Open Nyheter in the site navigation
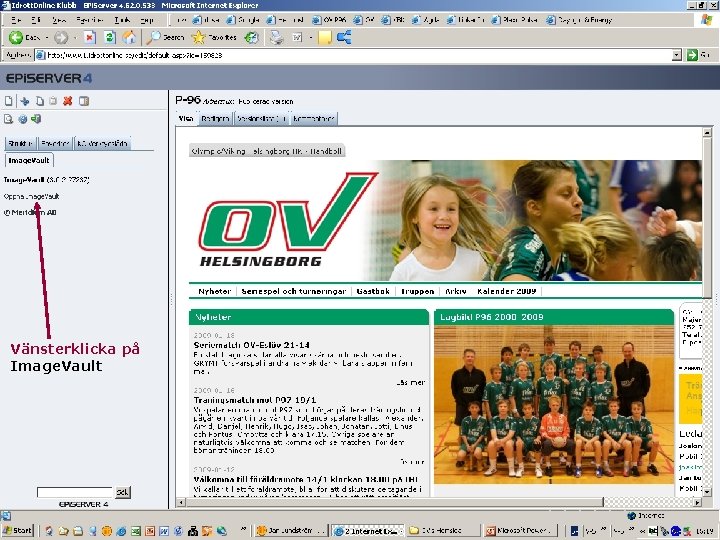This screenshot has width=720, height=540. (x=214, y=291)
